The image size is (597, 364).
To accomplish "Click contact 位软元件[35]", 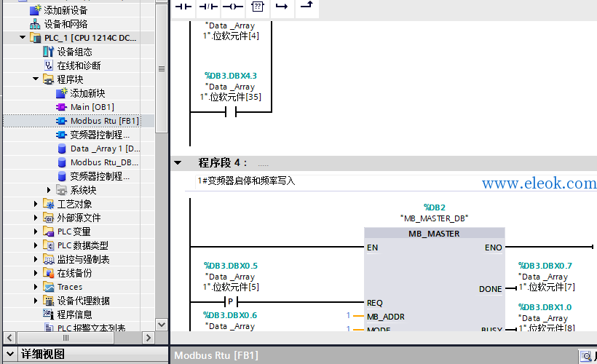I will [231, 112].
